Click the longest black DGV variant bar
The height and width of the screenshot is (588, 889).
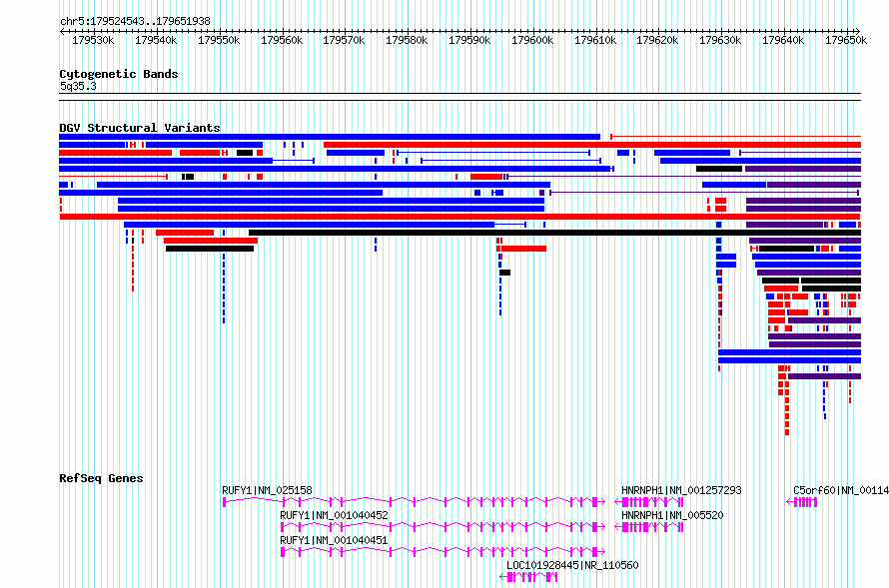(554, 233)
